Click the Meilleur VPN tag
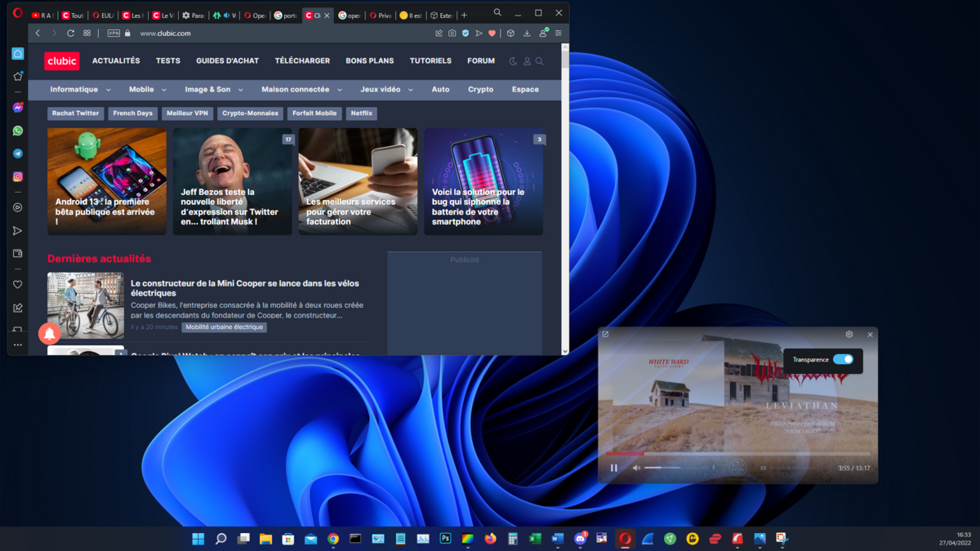Image resolution: width=980 pixels, height=551 pixels. click(187, 113)
